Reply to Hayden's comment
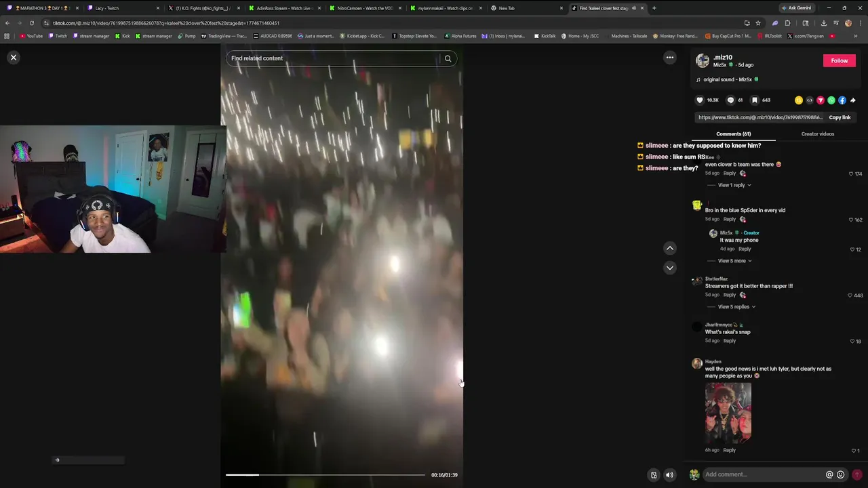The width and height of the screenshot is (868, 488). coord(730,450)
